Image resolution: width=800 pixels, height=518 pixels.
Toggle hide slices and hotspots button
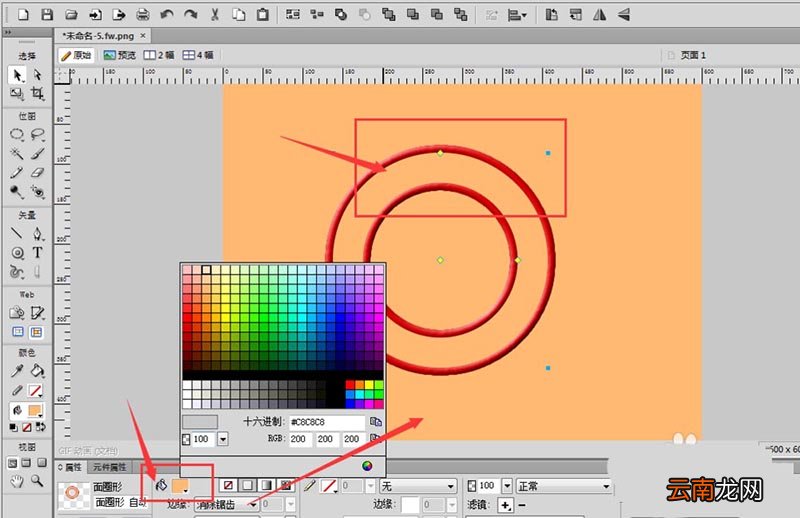tap(18, 332)
